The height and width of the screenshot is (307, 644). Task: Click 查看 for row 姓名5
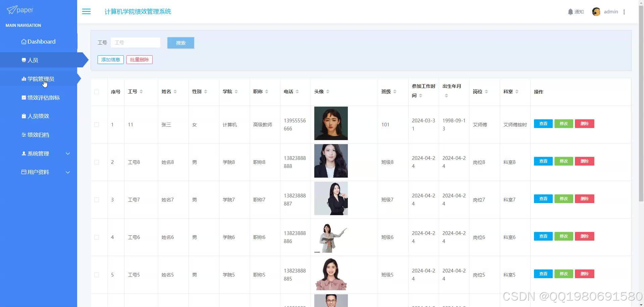543,274
